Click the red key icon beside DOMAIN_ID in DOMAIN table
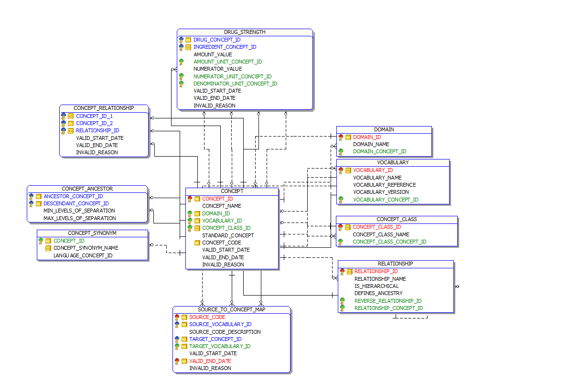The height and width of the screenshot is (392, 581). click(x=341, y=137)
